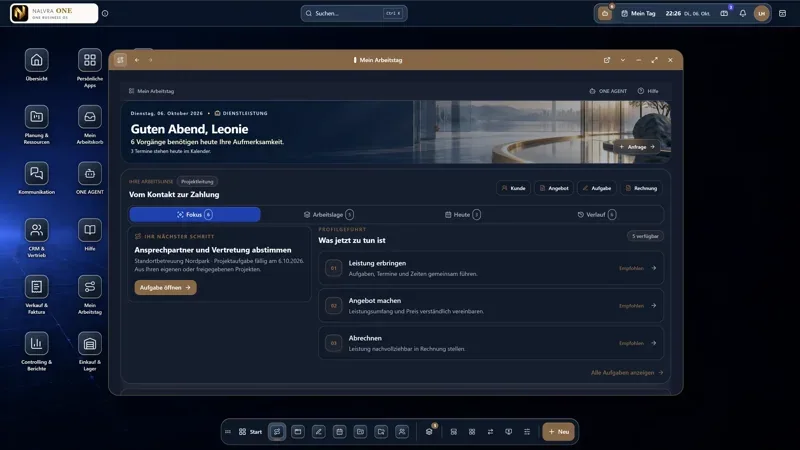Click the Aufgabe quick action button
Image resolution: width=800 pixels, height=450 pixels.
tap(597, 188)
